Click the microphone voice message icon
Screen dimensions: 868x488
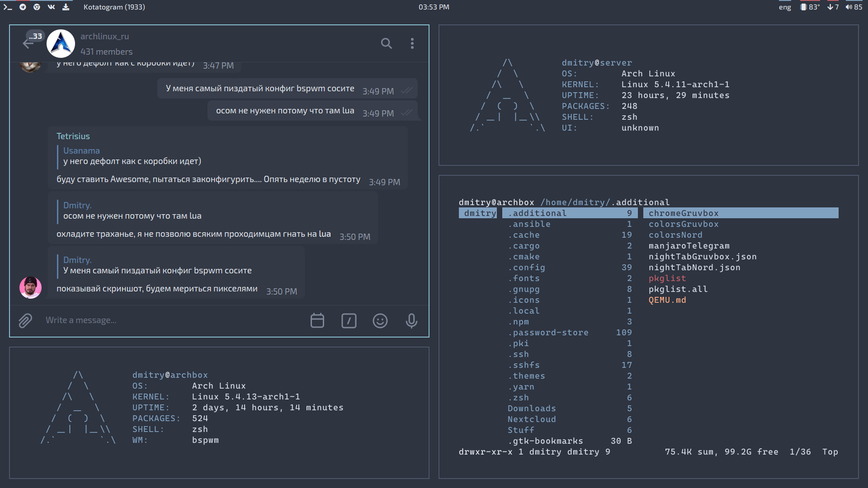point(411,321)
